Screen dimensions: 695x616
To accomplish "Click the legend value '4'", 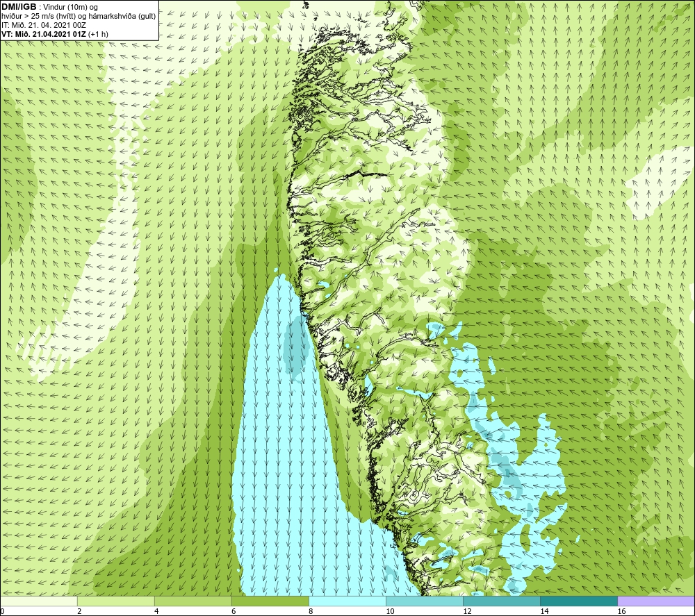I will click(156, 612).
